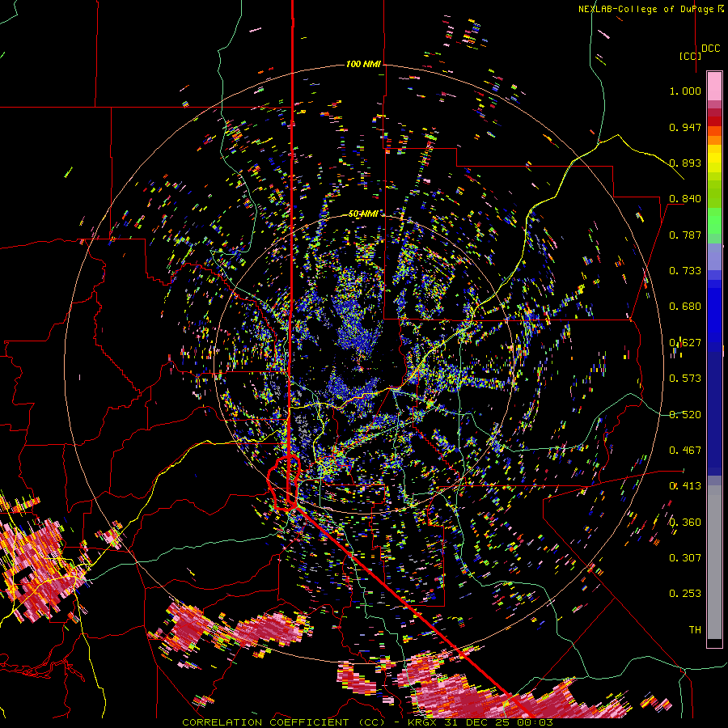Click the pink top segment of color bar
This screenshot has width=728, height=728.
714,86
